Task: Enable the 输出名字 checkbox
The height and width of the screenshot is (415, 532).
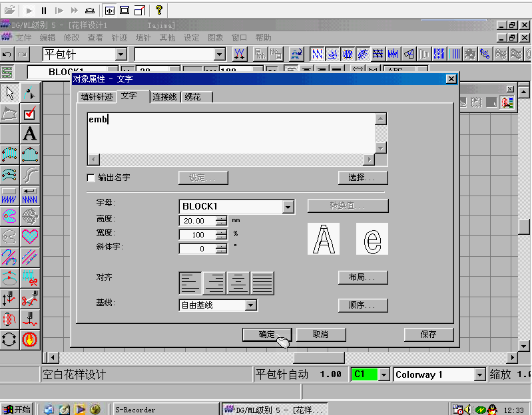Action: [x=91, y=178]
